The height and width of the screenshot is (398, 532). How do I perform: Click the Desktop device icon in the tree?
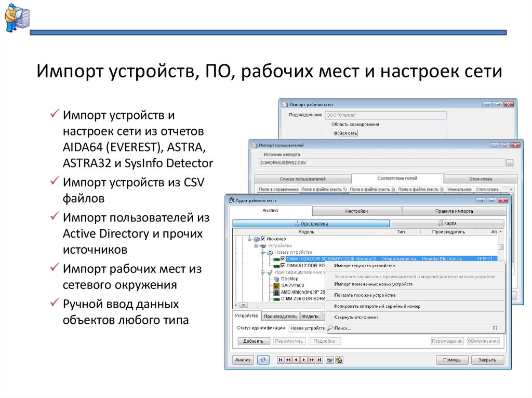(x=275, y=278)
